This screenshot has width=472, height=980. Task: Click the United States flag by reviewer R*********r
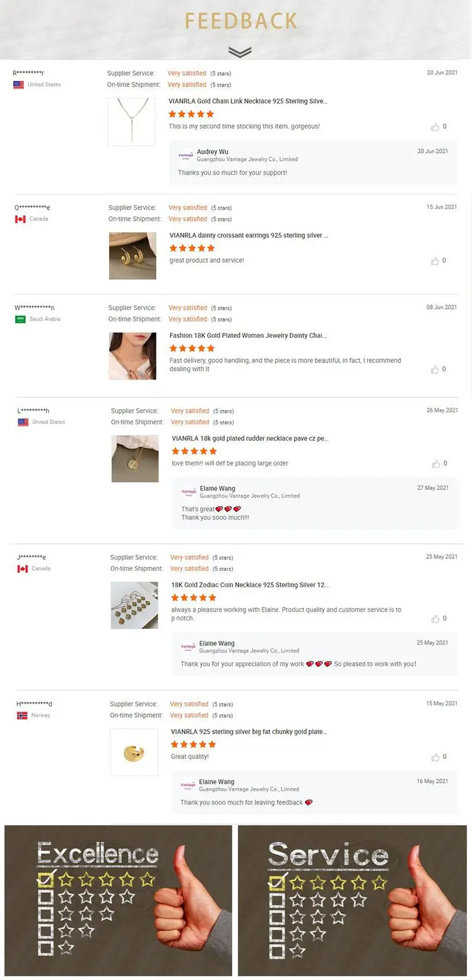(x=18, y=85)
